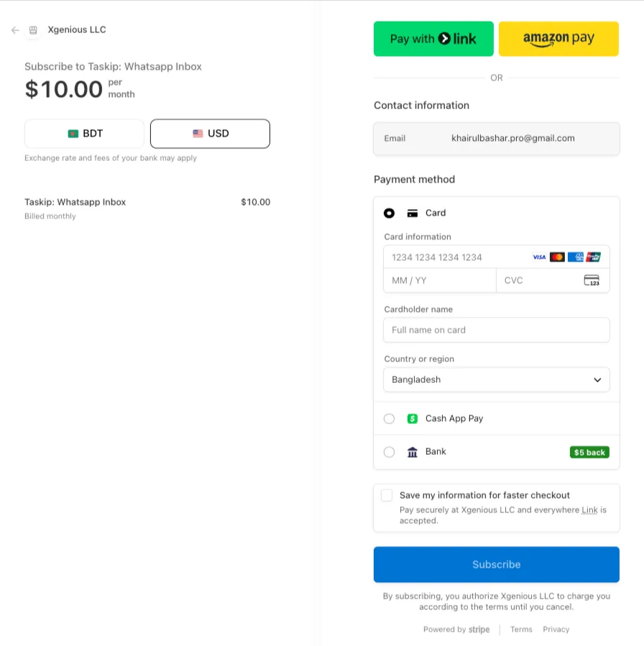This screenshot has width=644, height=646.
Task: Click the Mastercard logo icon
Action: click(x=557, y=257)
